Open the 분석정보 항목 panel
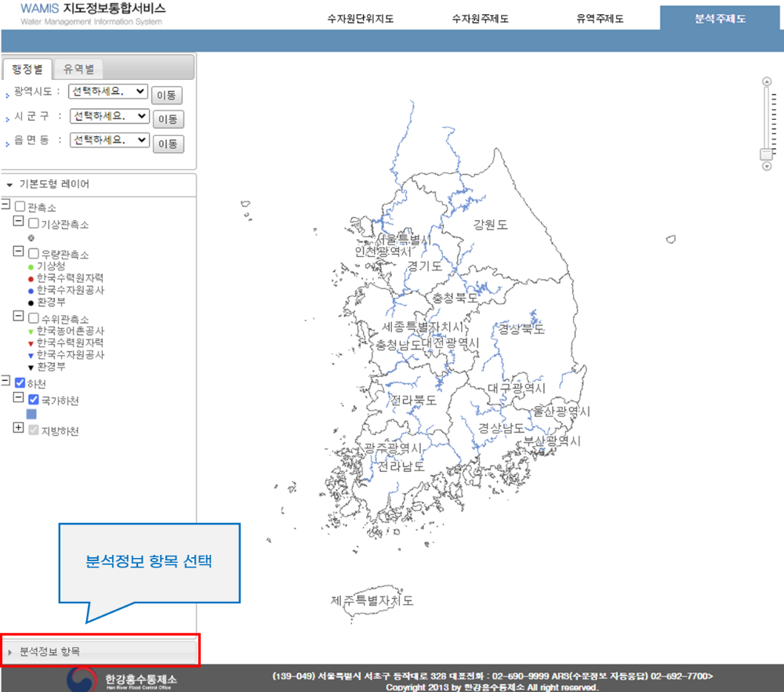Image resolution: width=784 pixels, height=692 pixels. pyautogui.click(x=50, y=650)
